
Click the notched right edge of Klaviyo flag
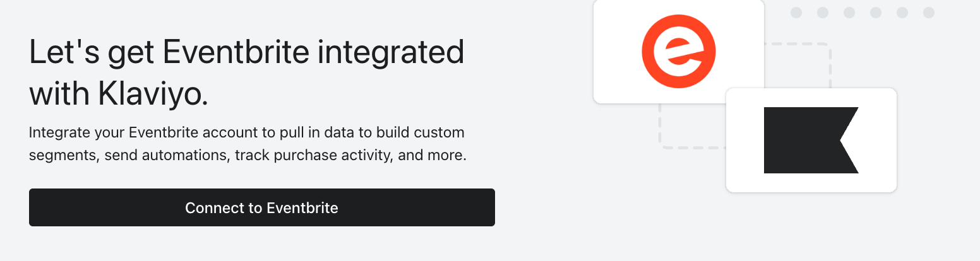842,140
